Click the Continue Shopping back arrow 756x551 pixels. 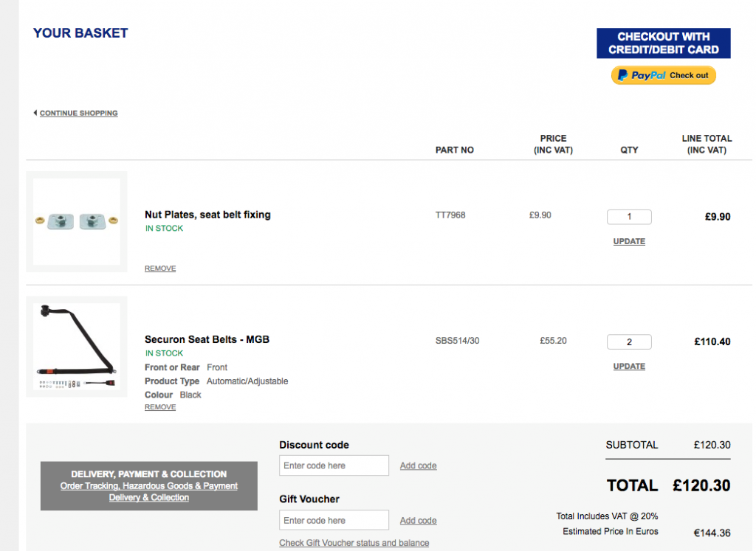coord(35,113)
